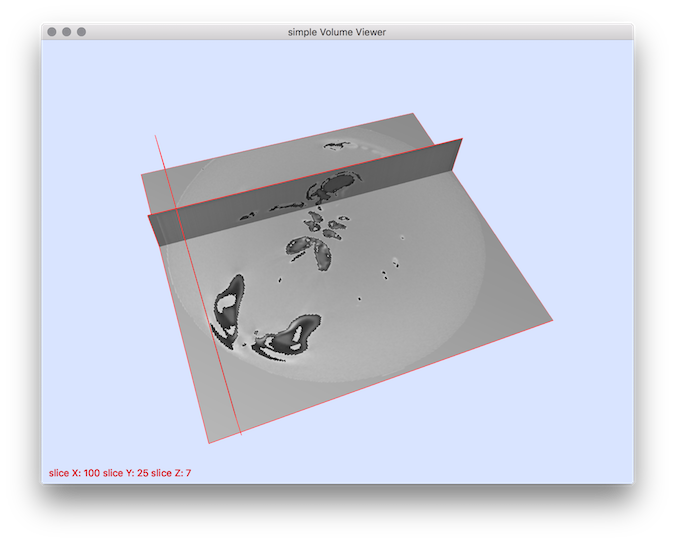This screenshot has width=675, height=543.
Task: Click the long red line's upper end
Action: click(x=155, y=136)
